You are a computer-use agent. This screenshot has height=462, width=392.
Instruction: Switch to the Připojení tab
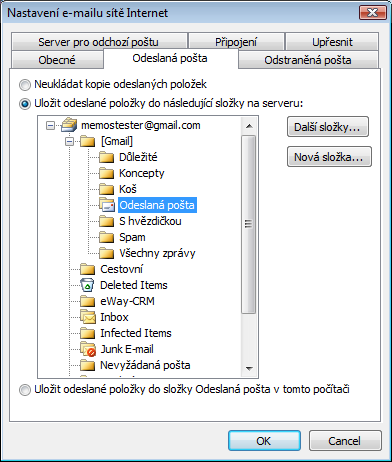(x=236, y=42)
